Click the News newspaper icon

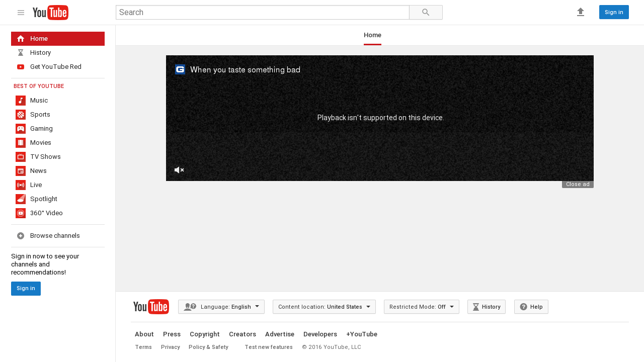tap(21, 171)
